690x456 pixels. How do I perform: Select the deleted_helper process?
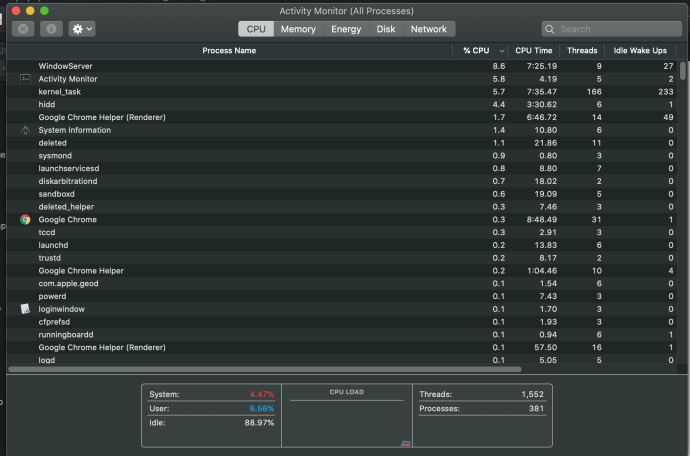[x=342, y=206]
